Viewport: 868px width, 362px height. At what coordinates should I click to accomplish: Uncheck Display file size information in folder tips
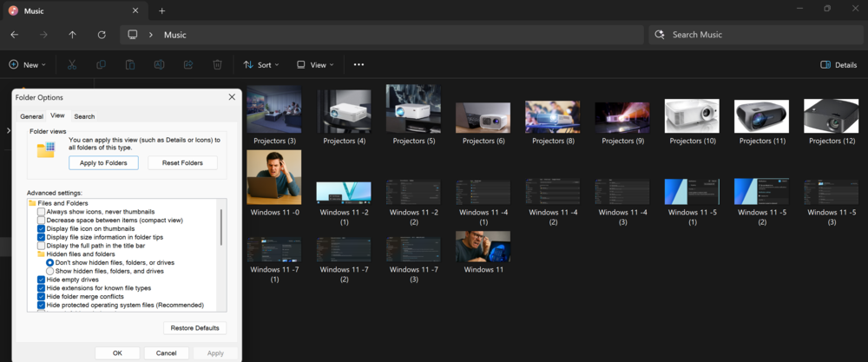pos(41,237)
